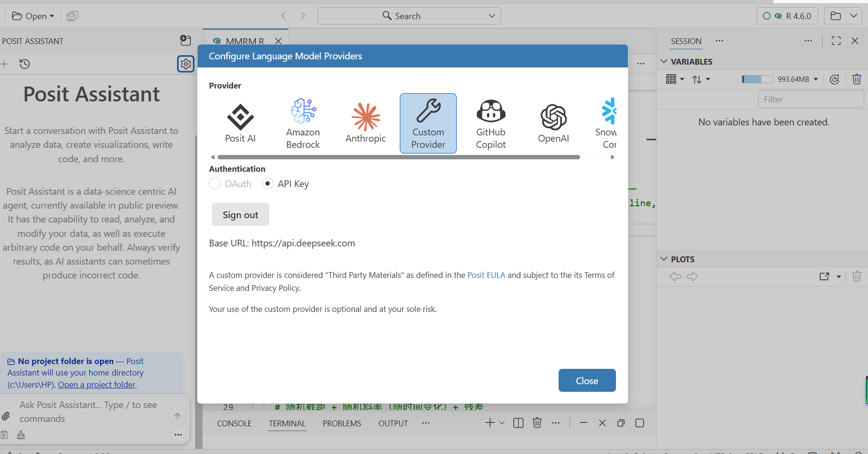Expand the Search box dropdown chevron
The height and width of the screenshot is (454, 868).
tap(492, 16)
